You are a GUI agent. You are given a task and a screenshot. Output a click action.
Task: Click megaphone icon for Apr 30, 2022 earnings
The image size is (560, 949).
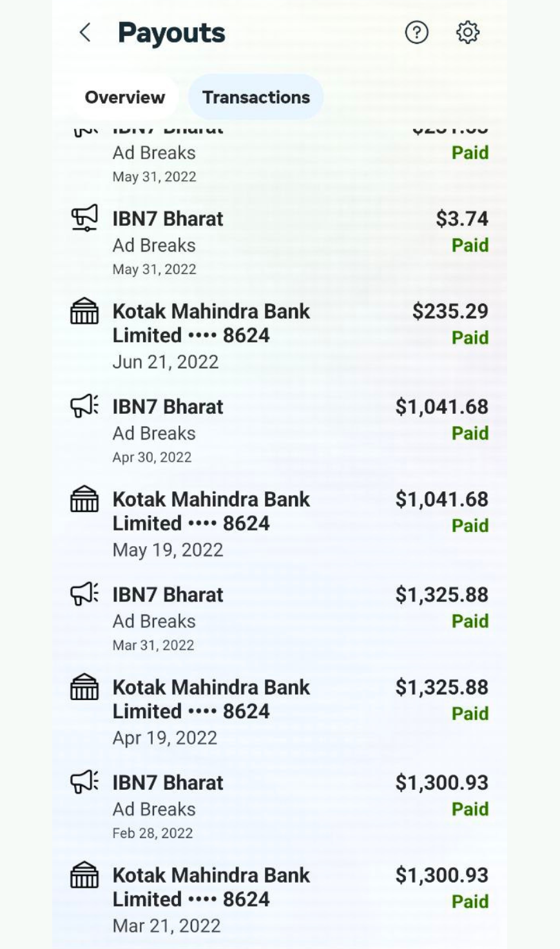click(x=84, y=406)
